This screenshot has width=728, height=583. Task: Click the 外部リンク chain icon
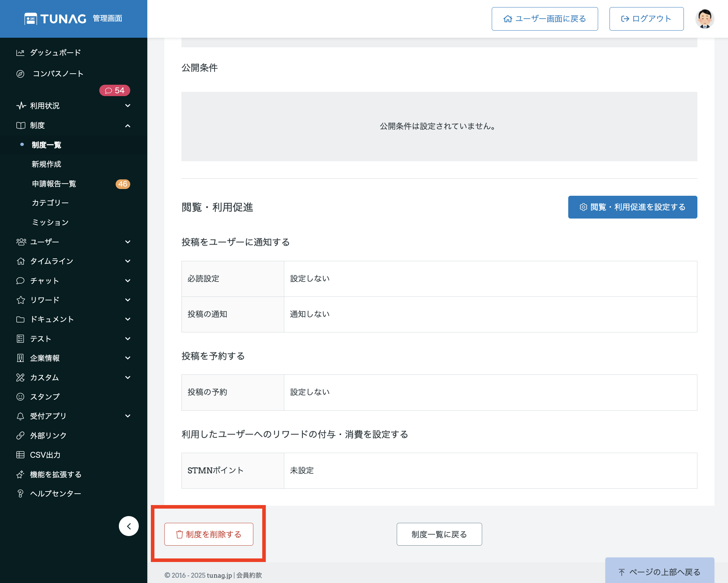click(x=21, y=435)
